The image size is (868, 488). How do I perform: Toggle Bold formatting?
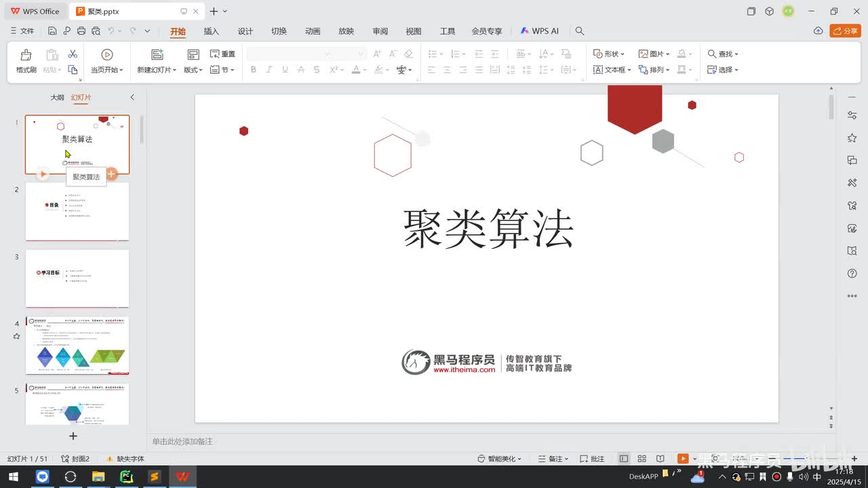coord(254,70)
